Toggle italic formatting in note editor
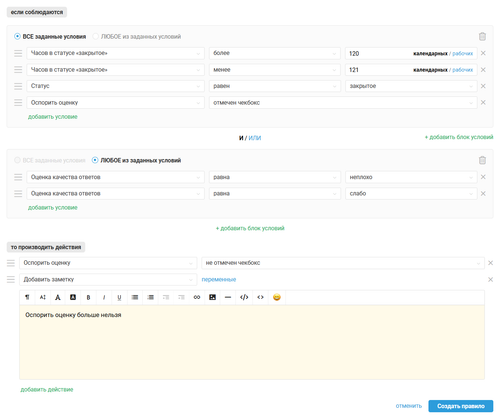Image resolution: width=500 pixels, height=419 pixels. 104,297
